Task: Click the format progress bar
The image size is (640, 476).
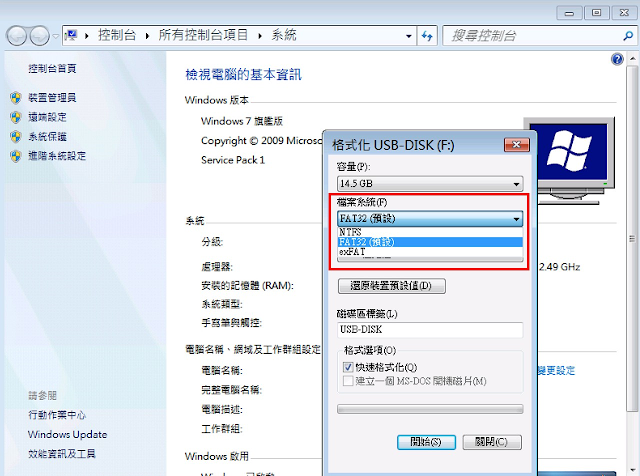Action: pyautogui.click(x=430, y=409)
